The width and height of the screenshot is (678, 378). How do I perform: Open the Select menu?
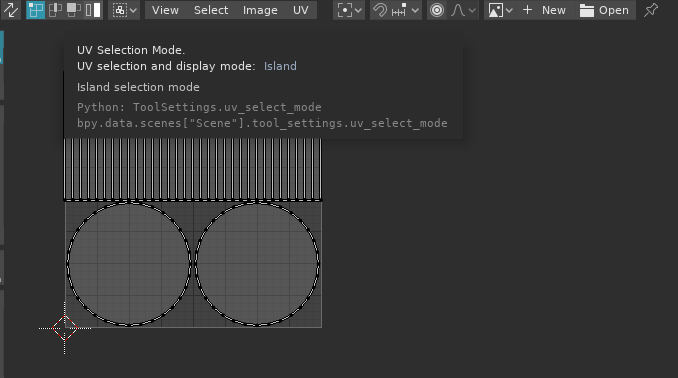pos(211,10)
